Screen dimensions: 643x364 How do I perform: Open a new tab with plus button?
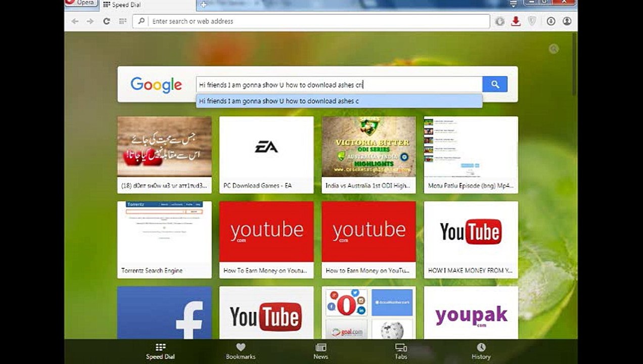pyautogui.click(x=203, y=5)
